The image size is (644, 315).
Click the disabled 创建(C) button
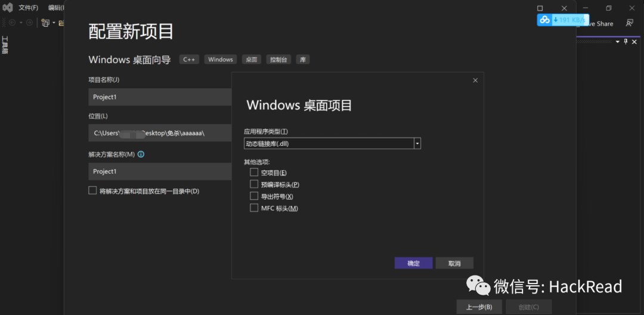point(529,307)
